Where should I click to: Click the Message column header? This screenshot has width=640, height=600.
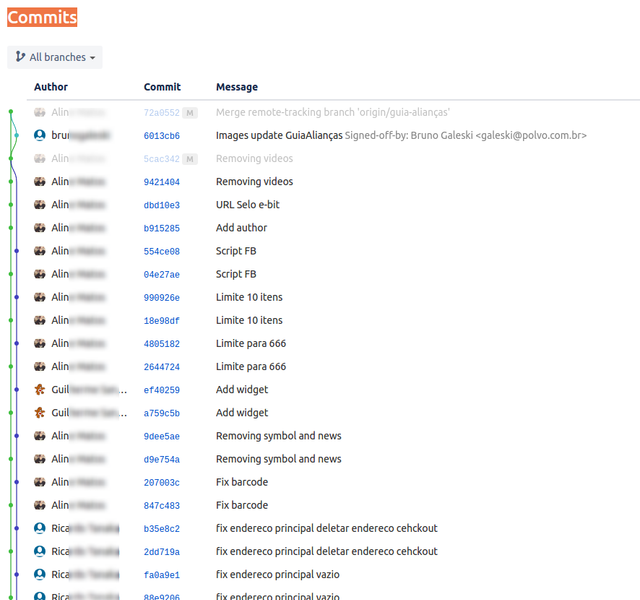point(237,87)
